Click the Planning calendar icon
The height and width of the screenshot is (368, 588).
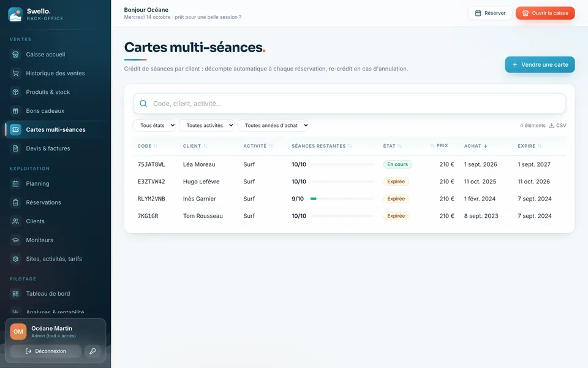coord(15,183)
